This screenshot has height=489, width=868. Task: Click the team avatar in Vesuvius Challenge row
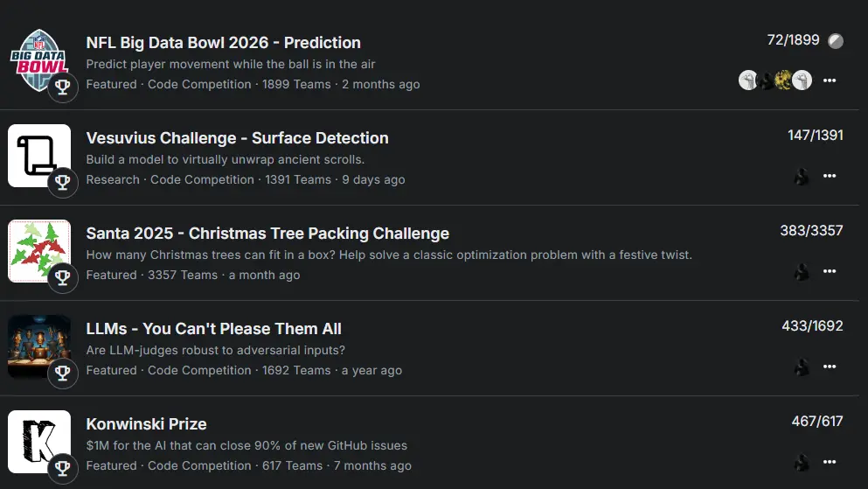click(x=801, y=177)
